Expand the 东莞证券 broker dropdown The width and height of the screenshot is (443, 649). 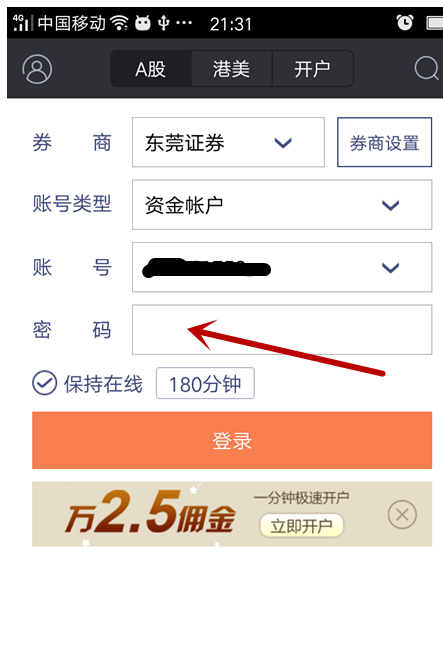(x=228, y=142)
